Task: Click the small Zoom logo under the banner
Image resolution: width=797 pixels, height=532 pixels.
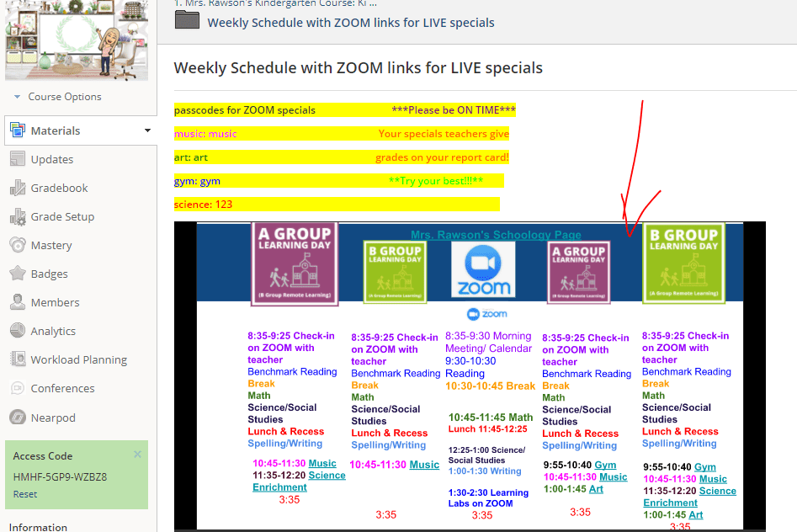Action: point(487,314)
